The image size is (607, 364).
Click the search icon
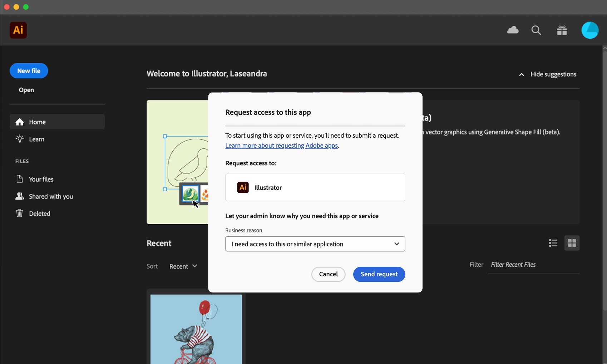coord(536,30)
